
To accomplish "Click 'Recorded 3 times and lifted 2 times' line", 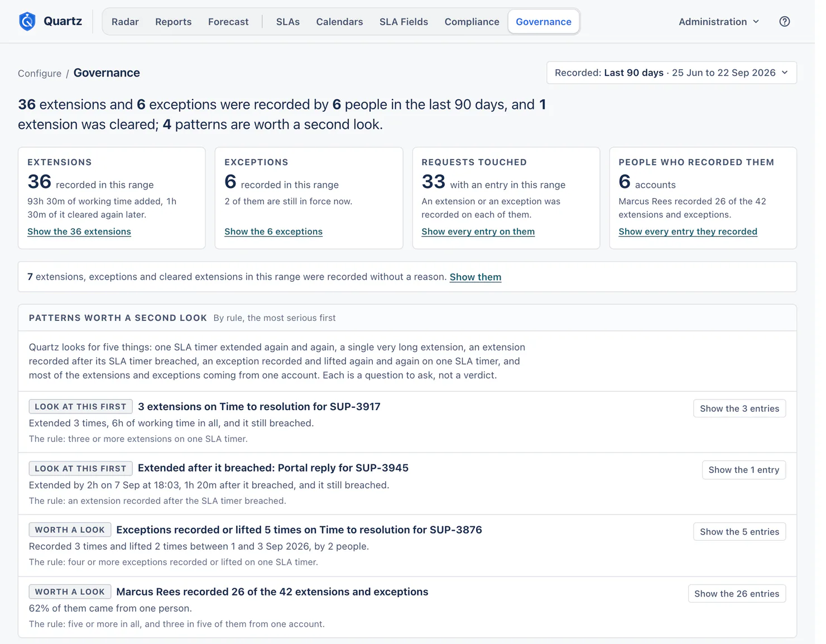I will point(199,546).
